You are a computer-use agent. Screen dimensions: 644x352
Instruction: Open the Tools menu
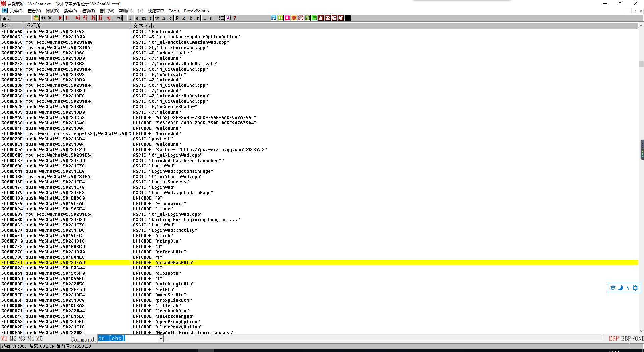[174, 11]
